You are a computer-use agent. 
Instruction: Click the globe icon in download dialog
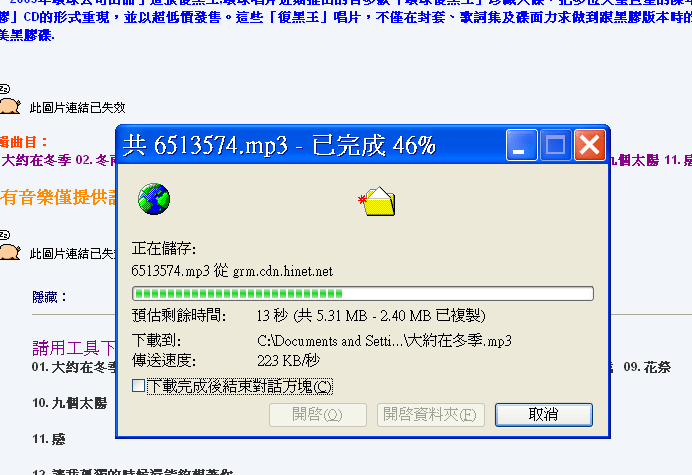click(x=154, y=199)
